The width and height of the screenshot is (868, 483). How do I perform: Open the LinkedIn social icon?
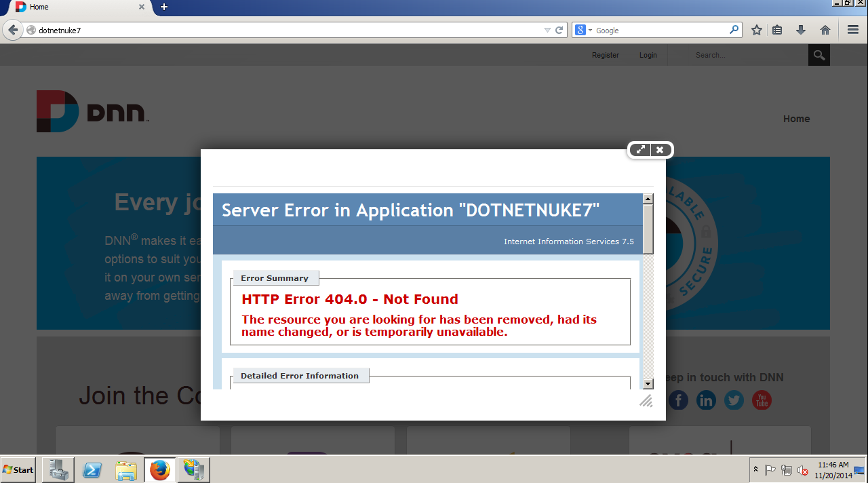tap(706, 400)
